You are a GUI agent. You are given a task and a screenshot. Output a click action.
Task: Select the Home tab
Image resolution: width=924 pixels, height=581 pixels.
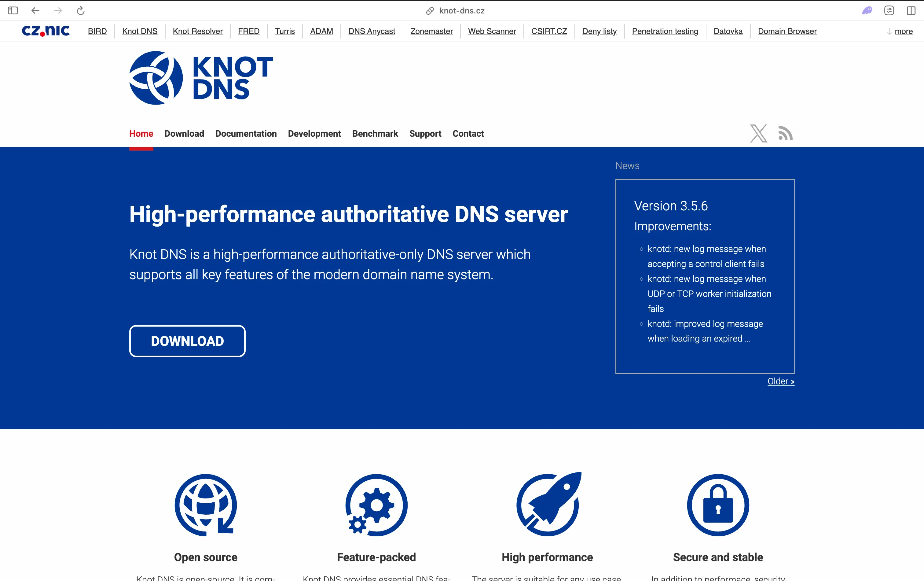[141, 134]
